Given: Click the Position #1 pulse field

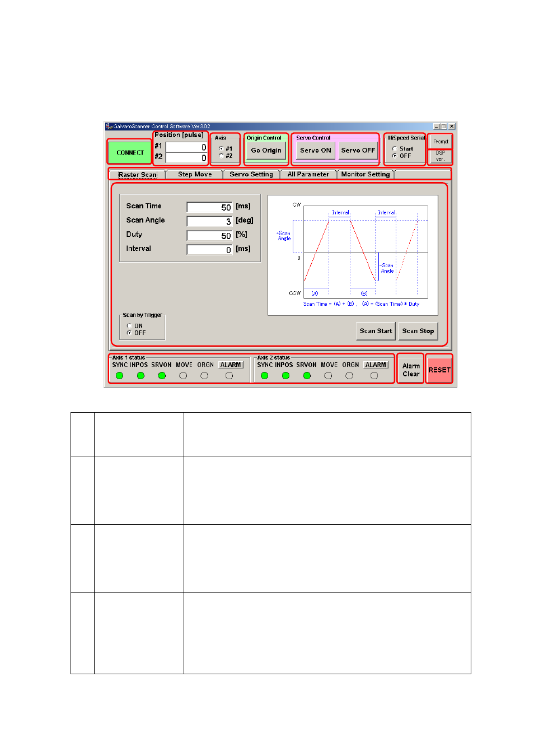Looking at the screenshot, I should click(186, 147).
